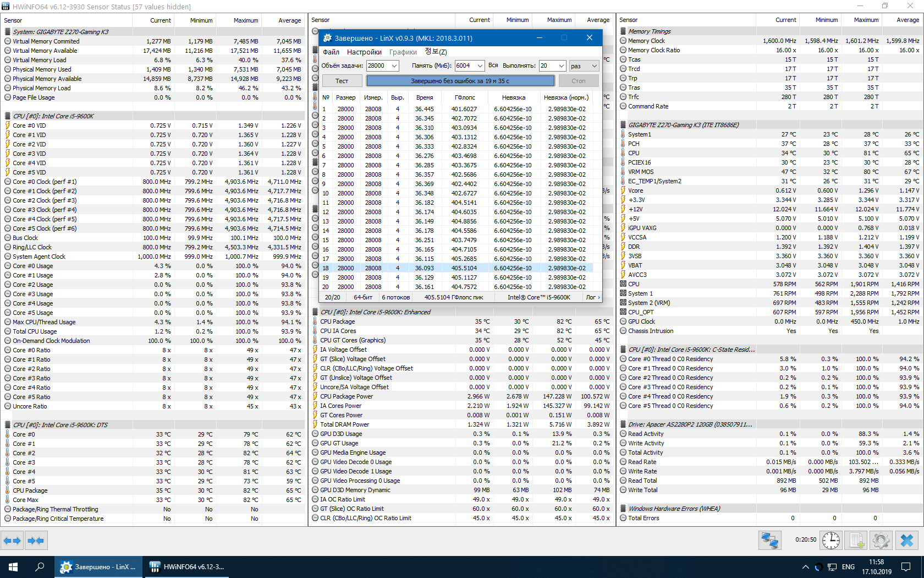Image resolution: width=924 pixels, height=578 pixels.
Task: Click the lightning icon beside CPU Package Power
Action: click(x=315, y=396)
